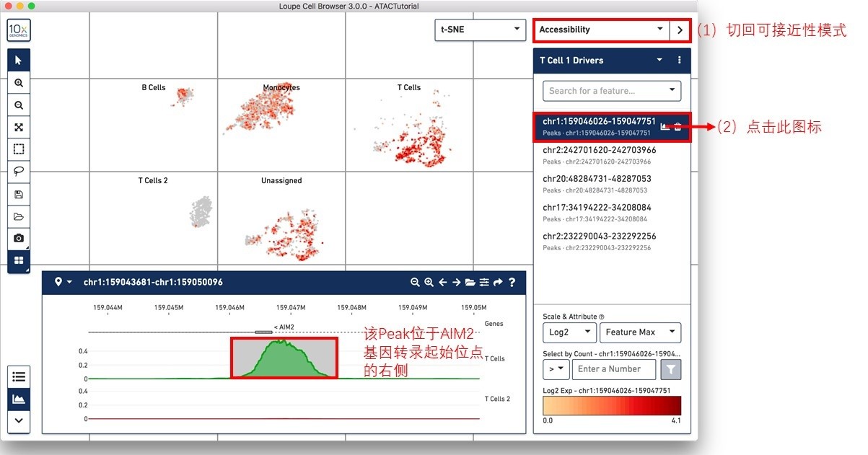
Task: Click the Unassigned cluster label
Action: 281,180
